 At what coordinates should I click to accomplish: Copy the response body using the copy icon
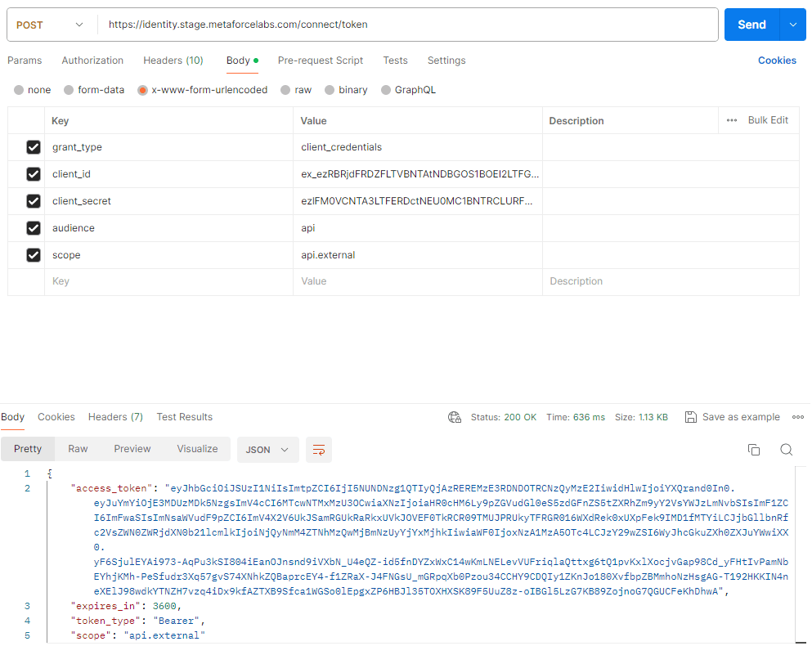click(x=753, y=449)
